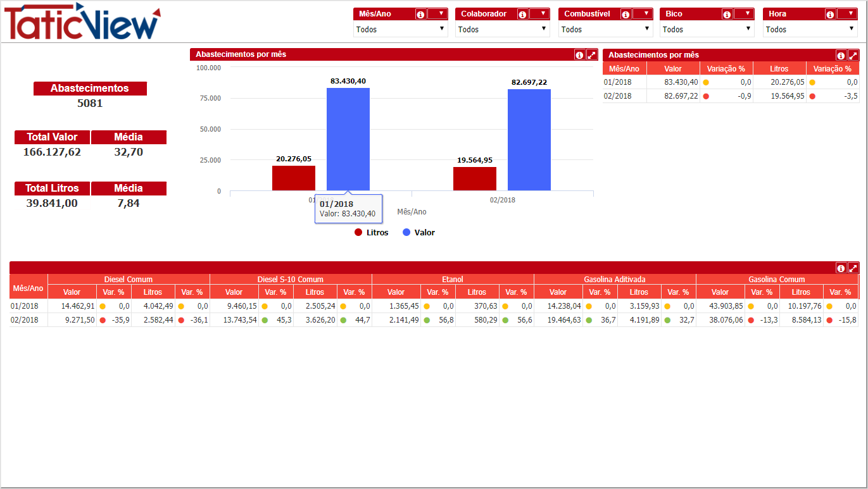The image size is (868, 489).
Task: Toggle the Valor series in chart legend
Action: pyautogui.click(x=419, y=233)
